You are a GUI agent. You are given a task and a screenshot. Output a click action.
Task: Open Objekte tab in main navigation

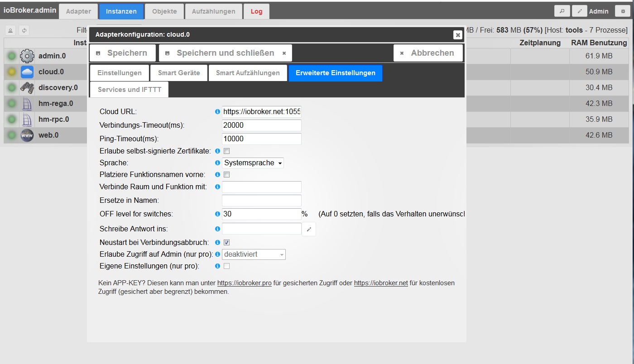[164, 11]
